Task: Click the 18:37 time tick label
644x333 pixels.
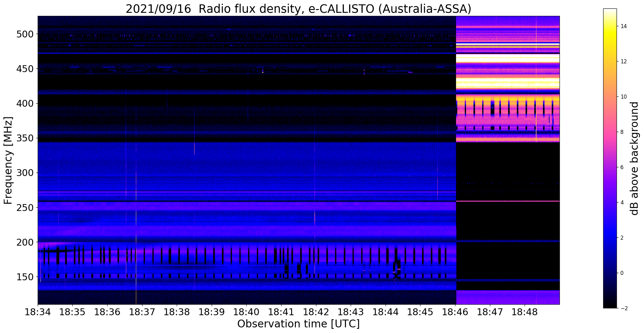Action: 142,312
